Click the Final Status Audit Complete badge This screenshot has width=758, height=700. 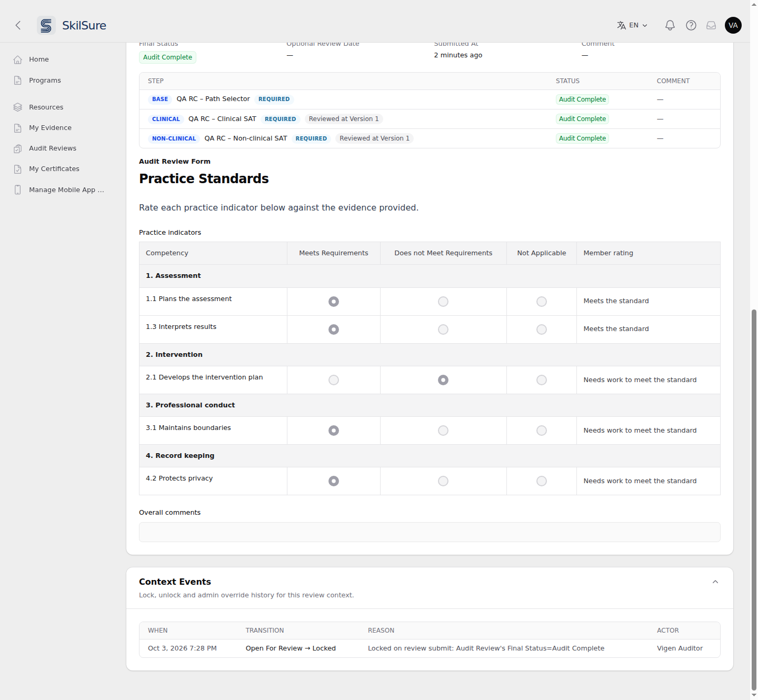point(167,57)
